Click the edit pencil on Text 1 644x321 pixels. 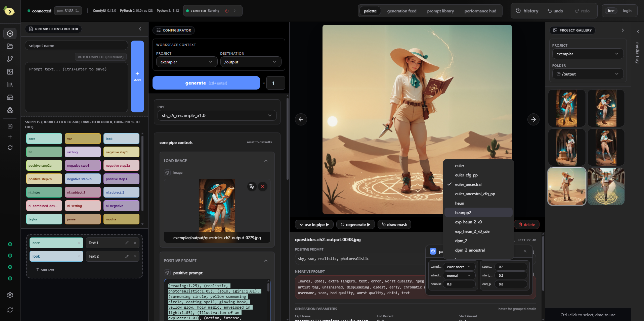click(127, 243)
